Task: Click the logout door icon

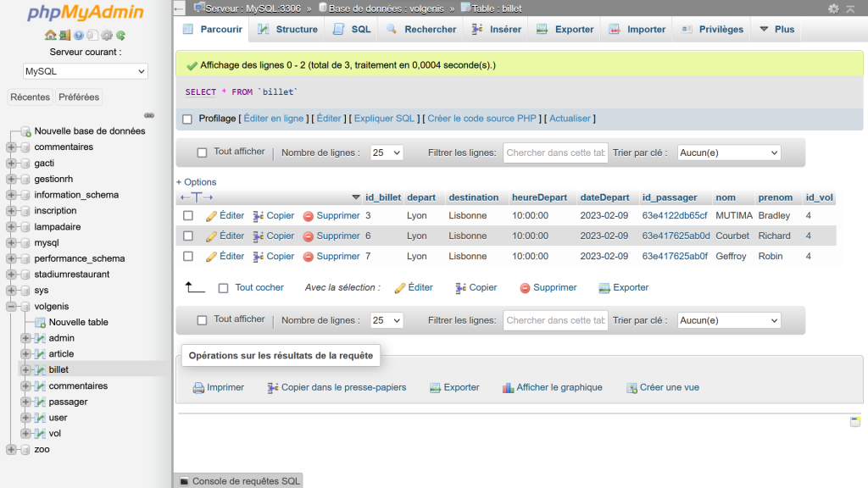Action: pyautogui.click(x=64, y=36)
